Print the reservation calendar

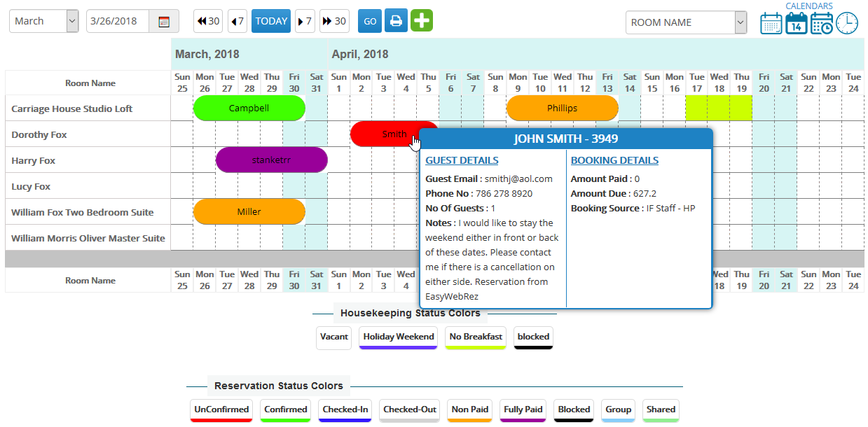(396, 21)
